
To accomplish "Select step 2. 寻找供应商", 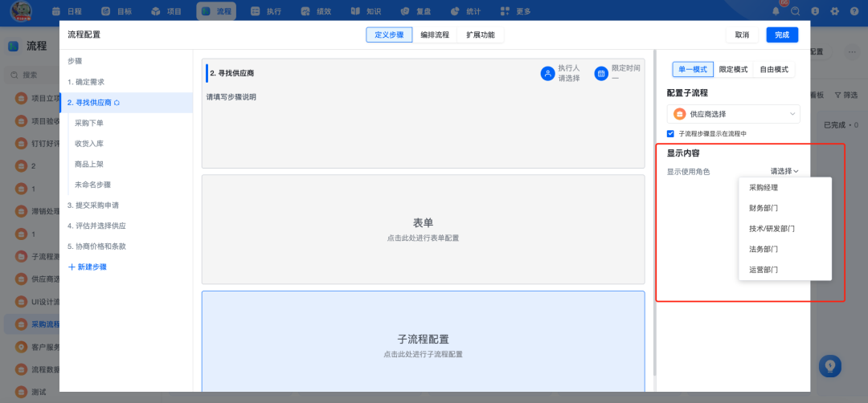I will [126, 103].
